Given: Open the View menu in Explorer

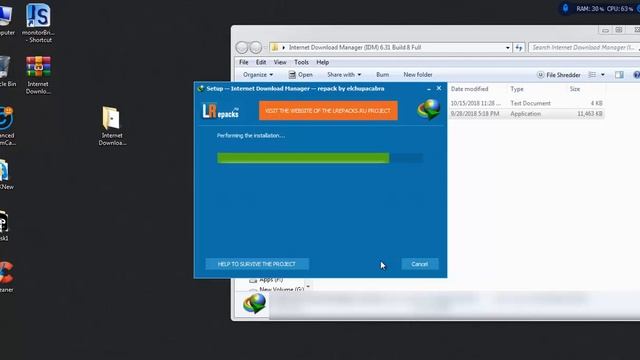Looking at the screenshot, I should (x=280, y=62).
